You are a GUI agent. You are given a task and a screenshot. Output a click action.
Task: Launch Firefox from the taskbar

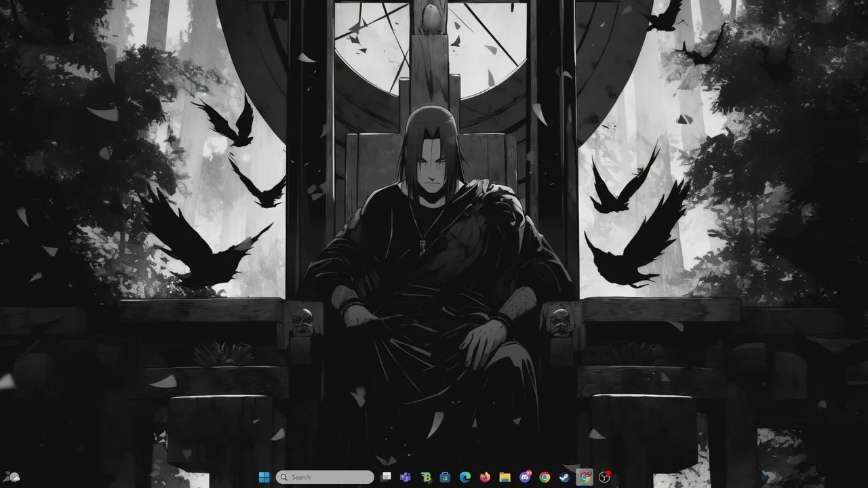485,477
